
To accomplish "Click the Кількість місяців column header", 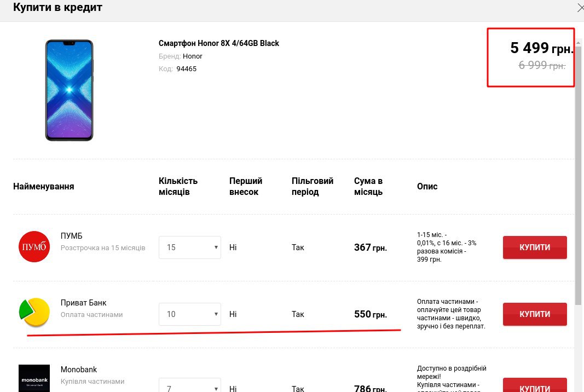I will pyautogui.click(x=178, y=186).
